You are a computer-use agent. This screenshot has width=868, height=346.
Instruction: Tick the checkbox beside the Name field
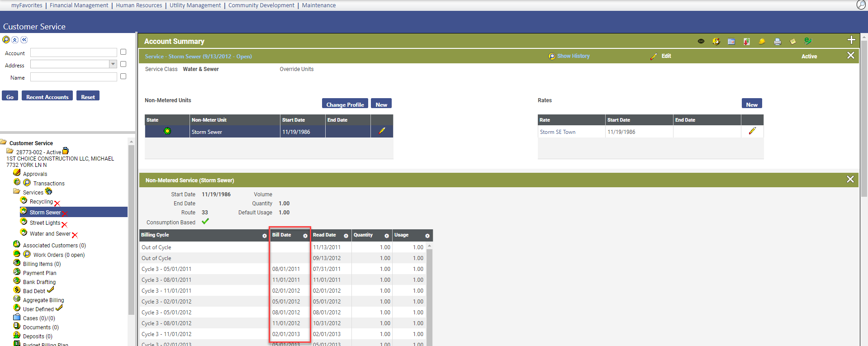coord(123,76)
